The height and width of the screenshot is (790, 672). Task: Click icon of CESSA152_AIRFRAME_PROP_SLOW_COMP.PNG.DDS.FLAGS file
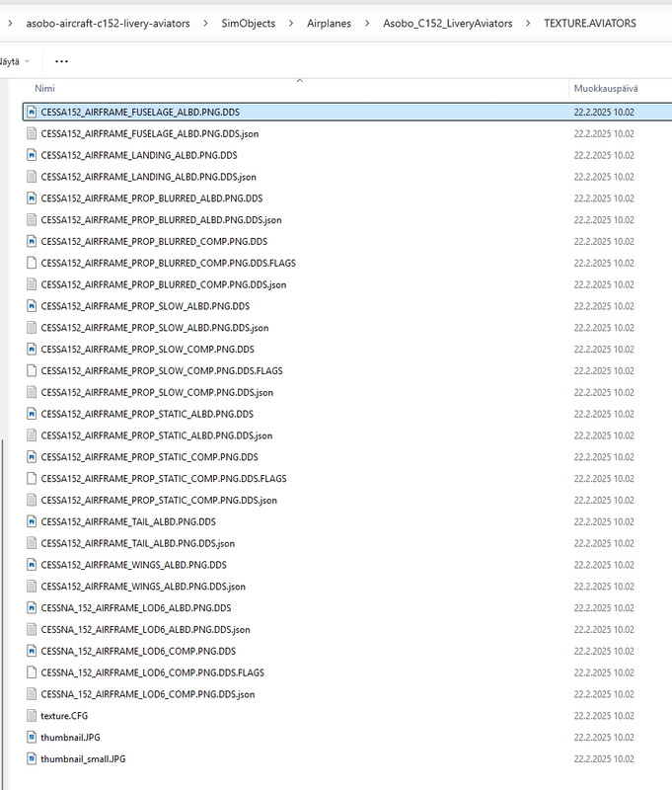pos(32,371)
